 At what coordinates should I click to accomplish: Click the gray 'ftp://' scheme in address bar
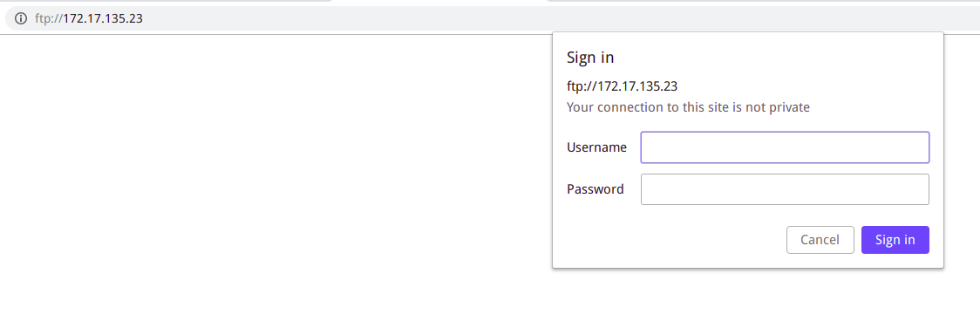tap(48, 18)
